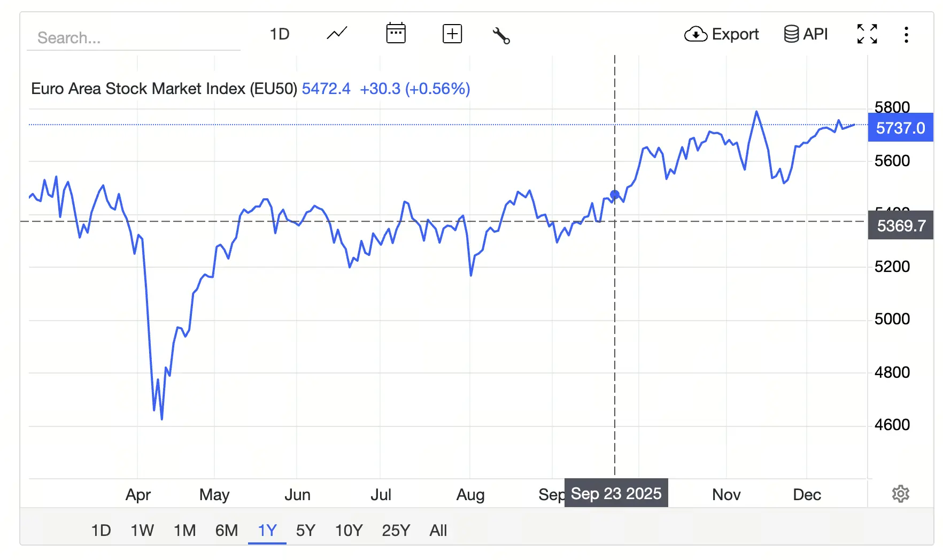Click the 5472.4 index value
Viewport: 943px width, 560px height.
326,89
